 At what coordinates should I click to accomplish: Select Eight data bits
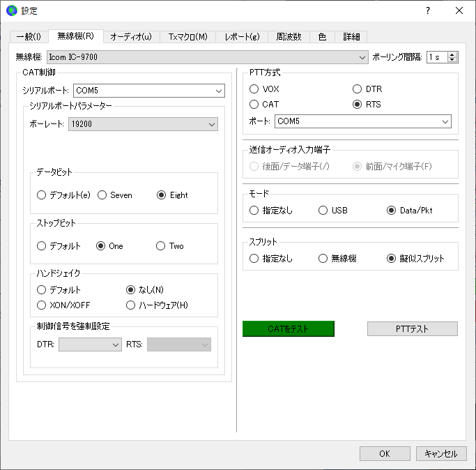172,195
